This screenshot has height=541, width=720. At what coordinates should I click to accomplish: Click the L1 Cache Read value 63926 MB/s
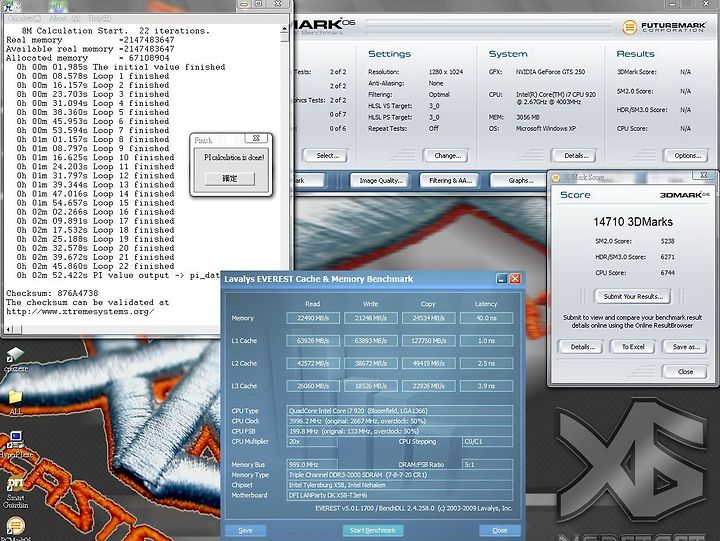pos(313,341)
